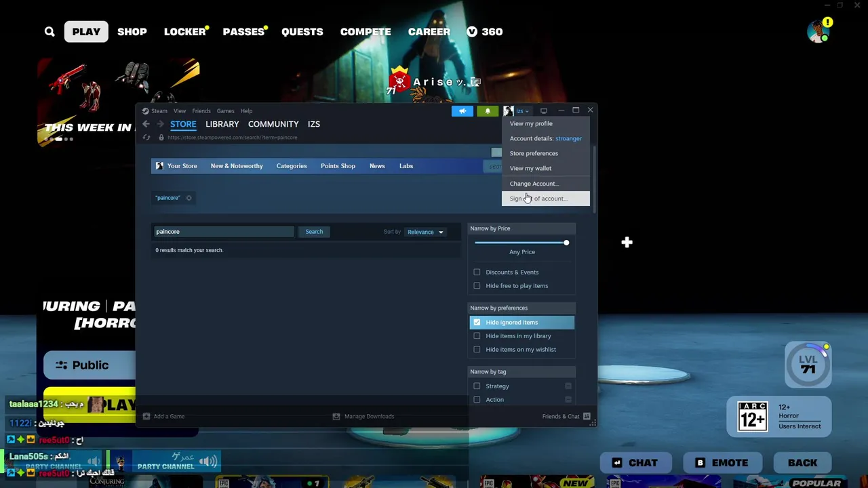Open the Sort by Relevance dropdown
The image size is (868, 488).
pyautogui.click(x=425, y=232)
